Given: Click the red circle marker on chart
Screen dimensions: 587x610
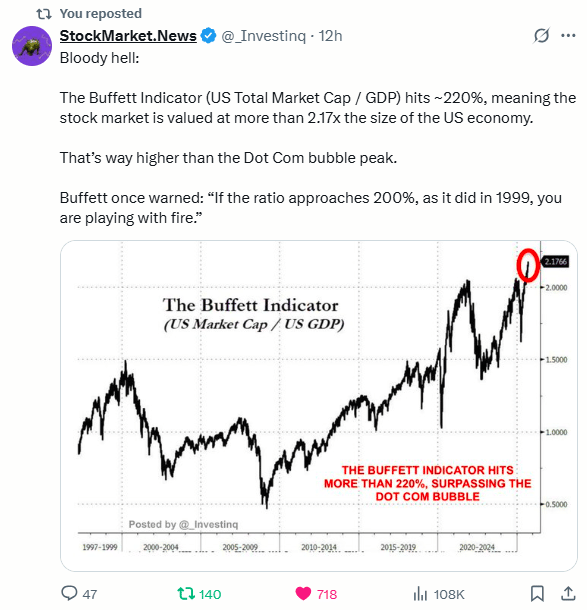Looking at the screenshot, I should 528,265.
